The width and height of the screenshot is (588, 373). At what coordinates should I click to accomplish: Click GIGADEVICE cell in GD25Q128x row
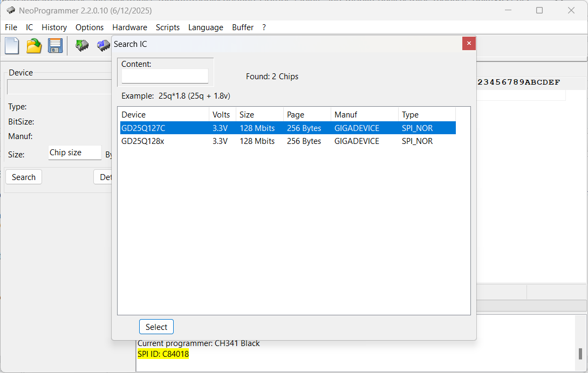(357, 141)
